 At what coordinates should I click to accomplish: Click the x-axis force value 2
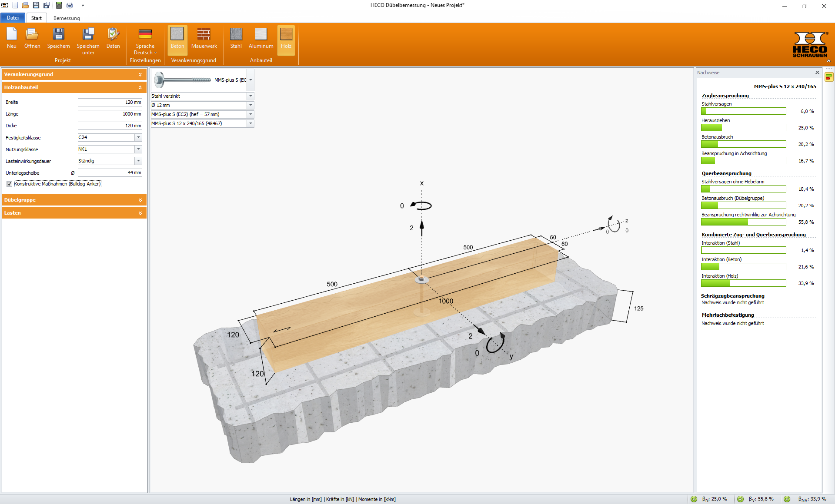(x=411, y=228)
